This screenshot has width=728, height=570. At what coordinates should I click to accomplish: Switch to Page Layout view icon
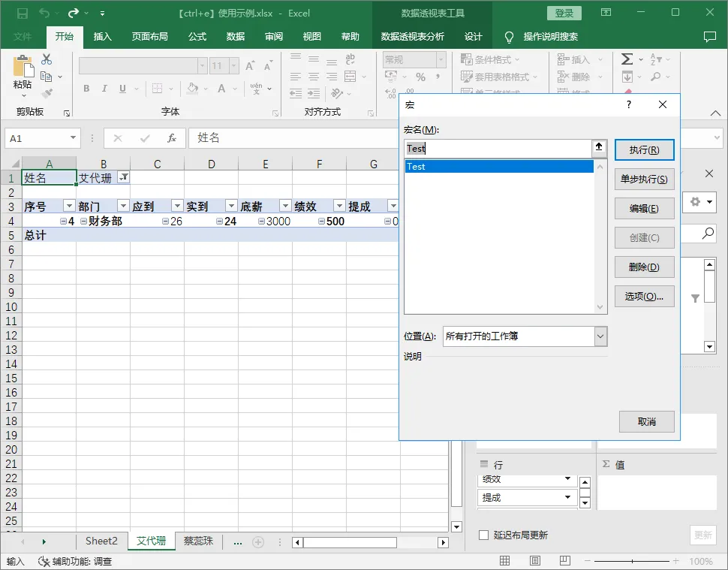[535, 561]
